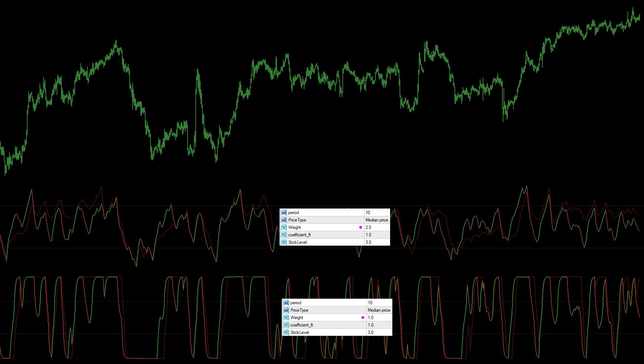Open the Median price value in upper table
644x364 pixels.
click(x=377, y=220)
